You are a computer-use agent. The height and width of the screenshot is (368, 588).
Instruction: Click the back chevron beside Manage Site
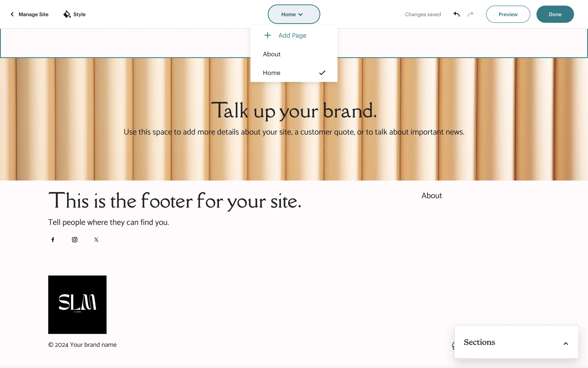(12, 14)
